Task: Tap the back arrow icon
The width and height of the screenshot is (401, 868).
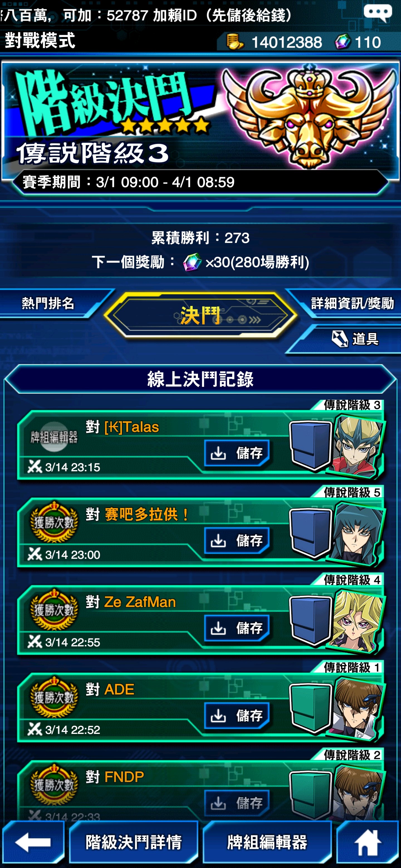Action: 33,842
